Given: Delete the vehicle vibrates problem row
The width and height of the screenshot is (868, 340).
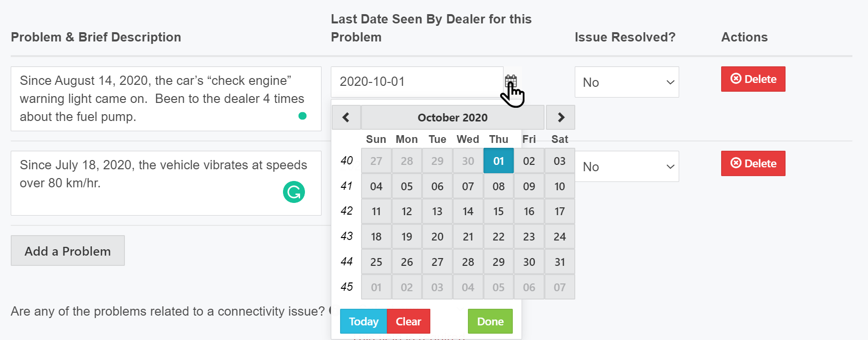Looking at the screenshot, I should (753, 163).
